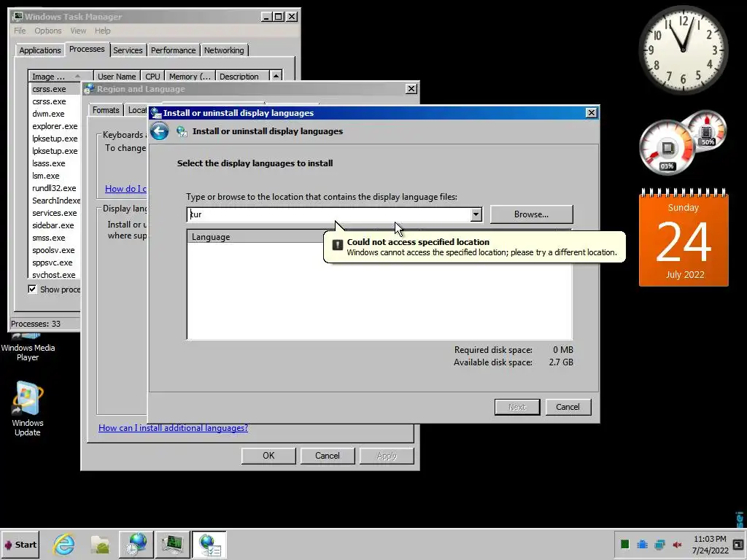Close the Region and Language window
Image resolution: width=747 pixels, height=560 pixels.
[x=411, y=89]
